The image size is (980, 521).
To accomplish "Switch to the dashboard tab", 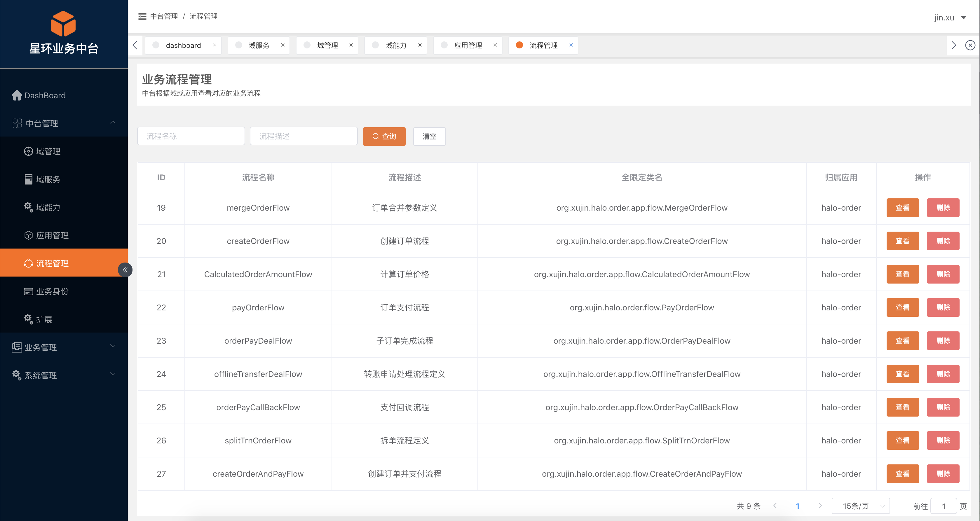I will point(183,45).
